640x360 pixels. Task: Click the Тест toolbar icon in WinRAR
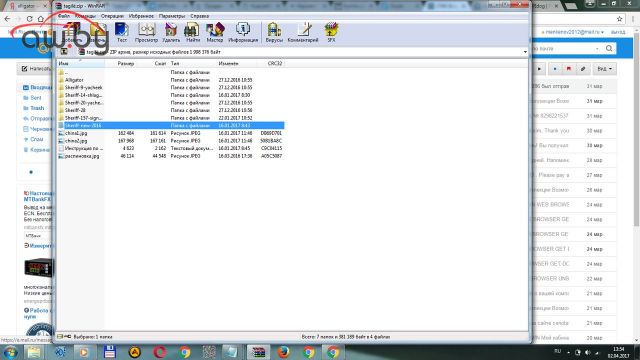[122, 33]
